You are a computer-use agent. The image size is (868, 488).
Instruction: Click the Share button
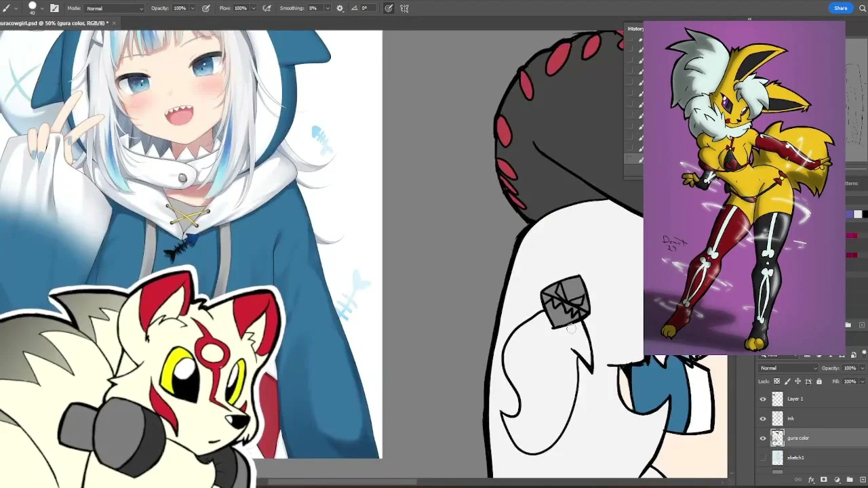pos(840,8)
